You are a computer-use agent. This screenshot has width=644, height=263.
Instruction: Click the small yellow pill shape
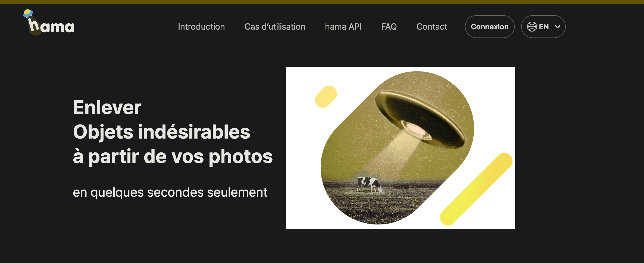[326, 97]
